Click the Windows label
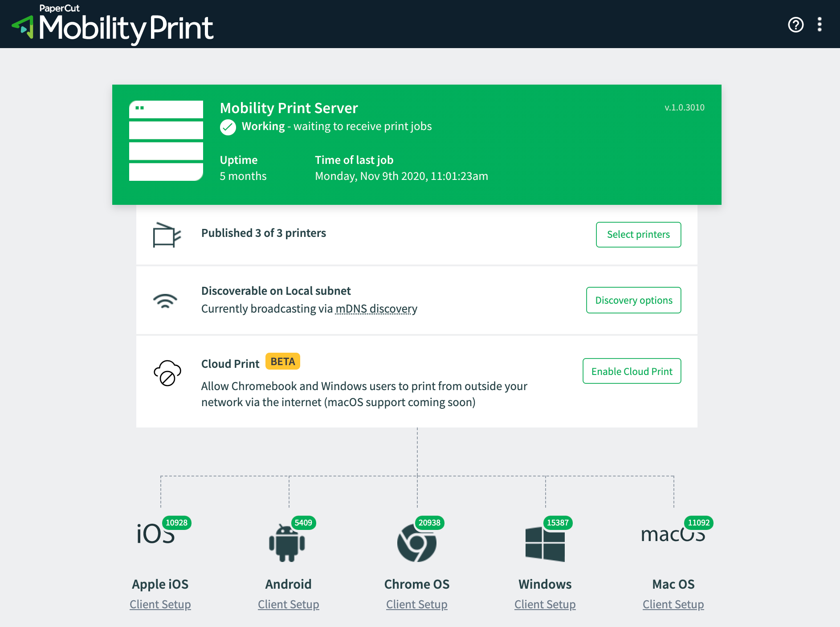Screen dimensions: 840x627 pos(545,584)
